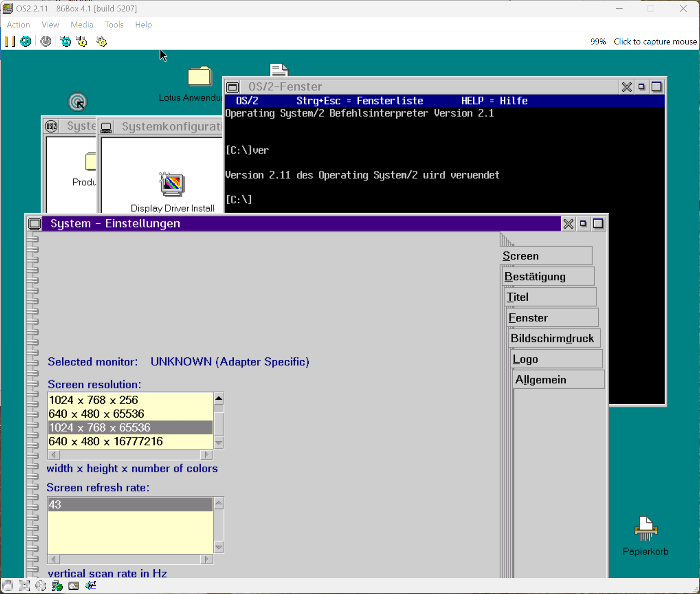The width and height of the screenshot is (700, 594).
Task: Switch to the Screen notebook tab
Action: click(547, 256)
